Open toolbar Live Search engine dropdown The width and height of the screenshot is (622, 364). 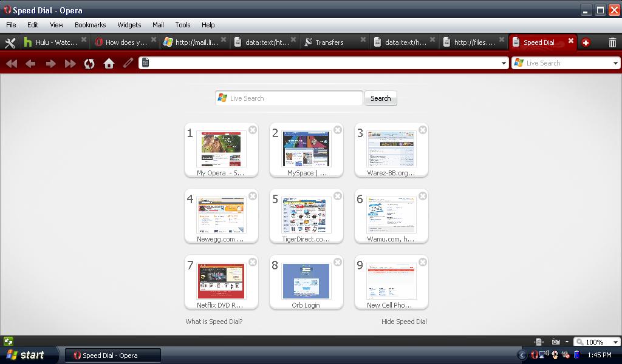click(615, 63)
